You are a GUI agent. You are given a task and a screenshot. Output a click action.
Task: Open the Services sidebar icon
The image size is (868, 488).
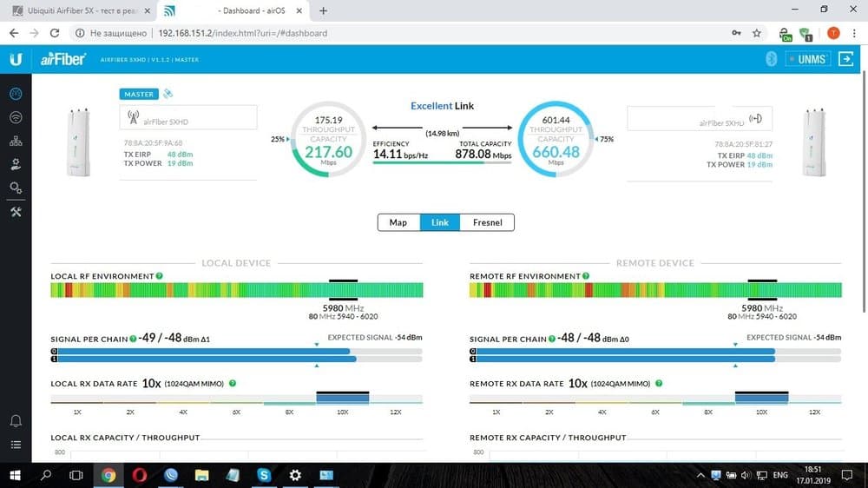(x=16, y=164)
